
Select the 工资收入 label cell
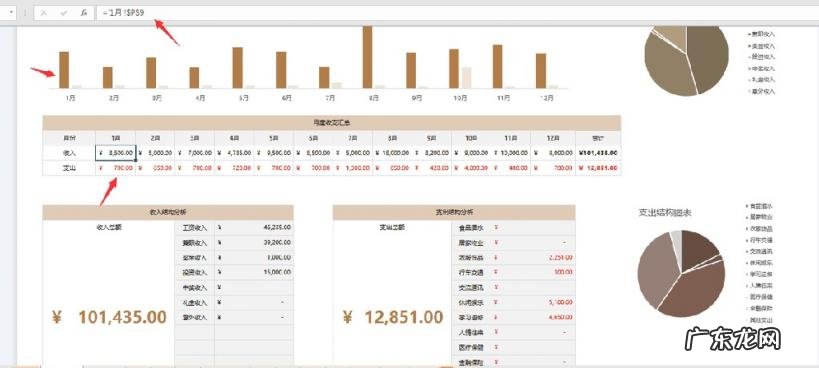click(x=194, y=228)
